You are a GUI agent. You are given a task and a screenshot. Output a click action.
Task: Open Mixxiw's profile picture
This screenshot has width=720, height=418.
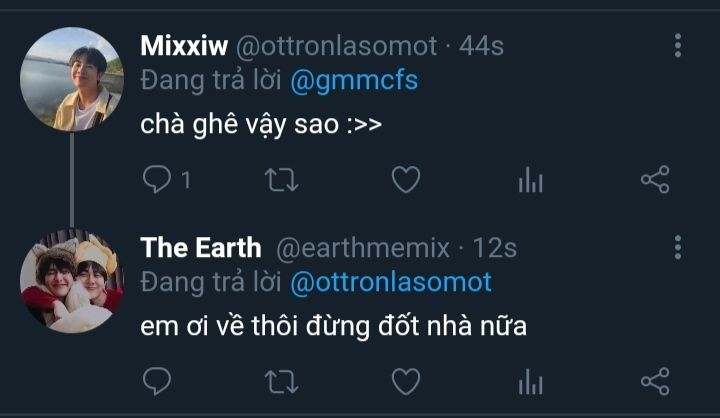(71, 79)
